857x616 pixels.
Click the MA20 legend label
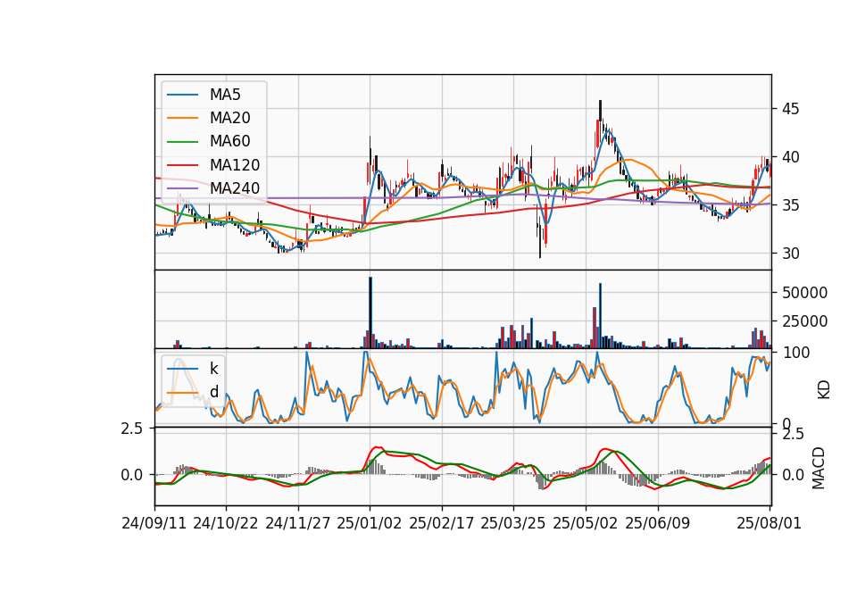229,118
